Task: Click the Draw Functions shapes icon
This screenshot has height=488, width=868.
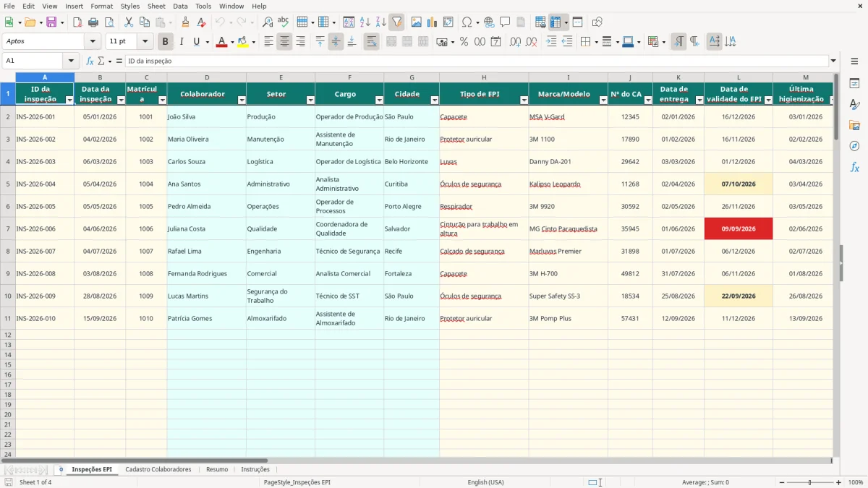Action: click(x=597, y=22)
